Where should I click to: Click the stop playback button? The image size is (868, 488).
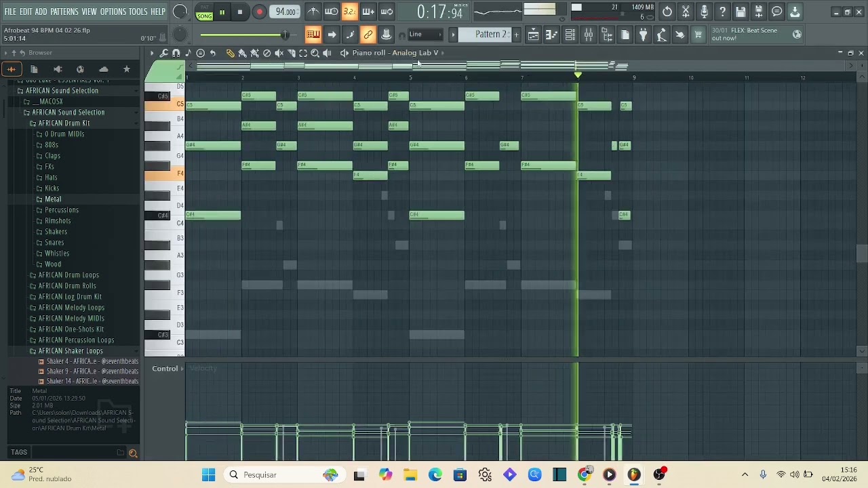click(240, 12)
